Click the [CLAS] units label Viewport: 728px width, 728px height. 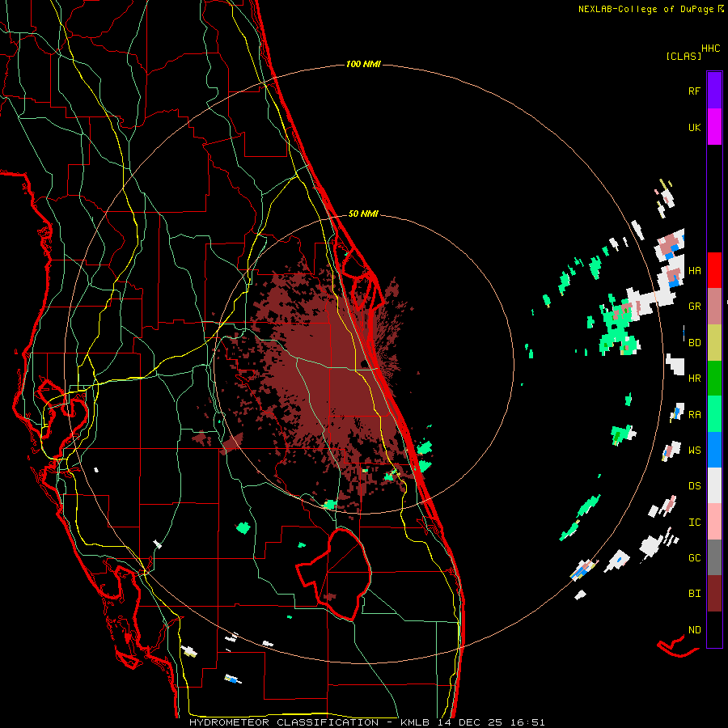tap(684, 57)
